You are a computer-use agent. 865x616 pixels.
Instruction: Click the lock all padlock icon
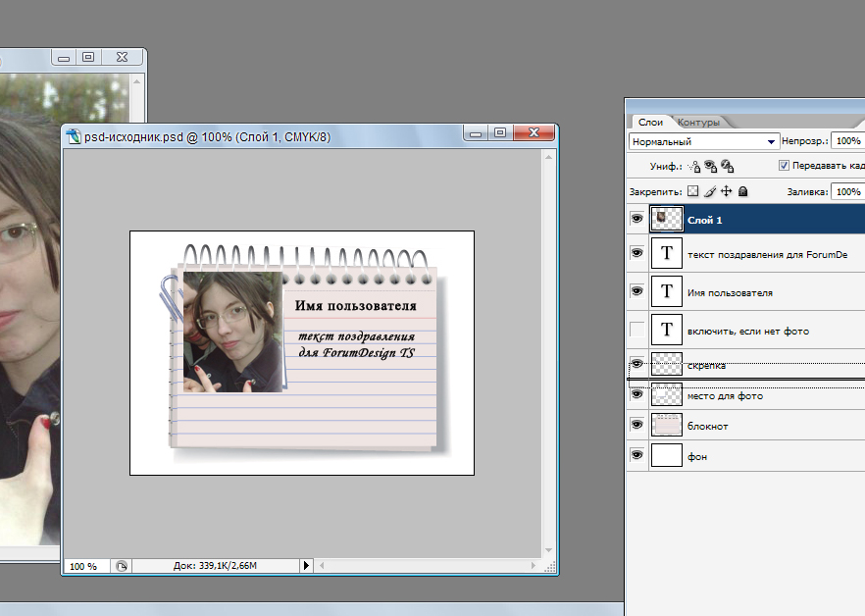point(743,192)
